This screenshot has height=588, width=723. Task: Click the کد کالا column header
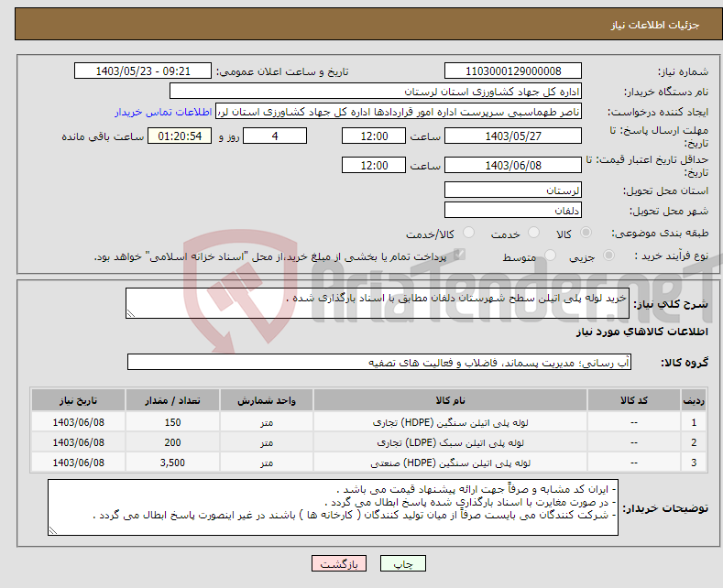pyautogui.click(x=634, y=400)
